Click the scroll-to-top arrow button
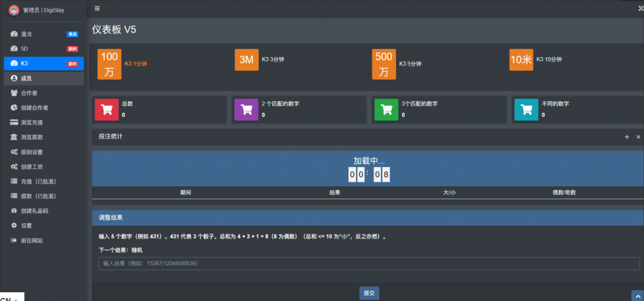This screenshot has width=644, height=301. coord(636,295)
